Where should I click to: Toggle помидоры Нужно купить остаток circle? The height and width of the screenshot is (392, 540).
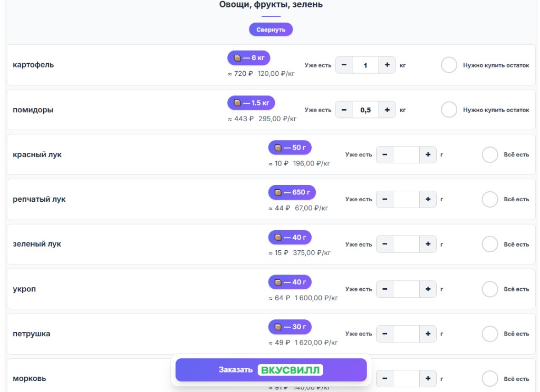[x=449, y=110]
